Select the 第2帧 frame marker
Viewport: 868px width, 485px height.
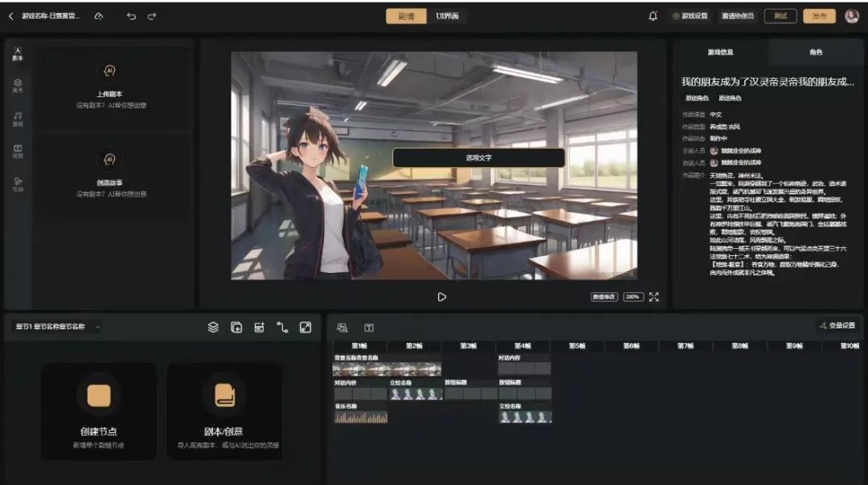click(x=414, y=345)
